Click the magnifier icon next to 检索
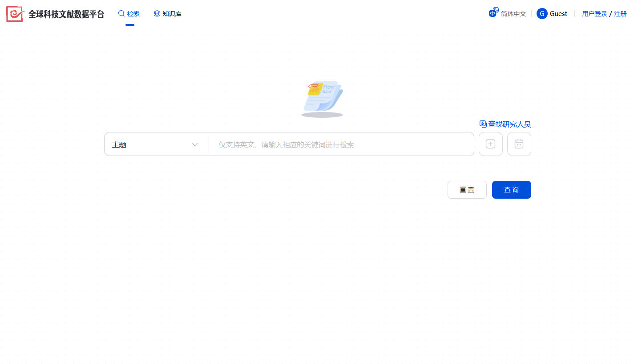Viewport: 634px width, 364px height. [x=121, y=13]
